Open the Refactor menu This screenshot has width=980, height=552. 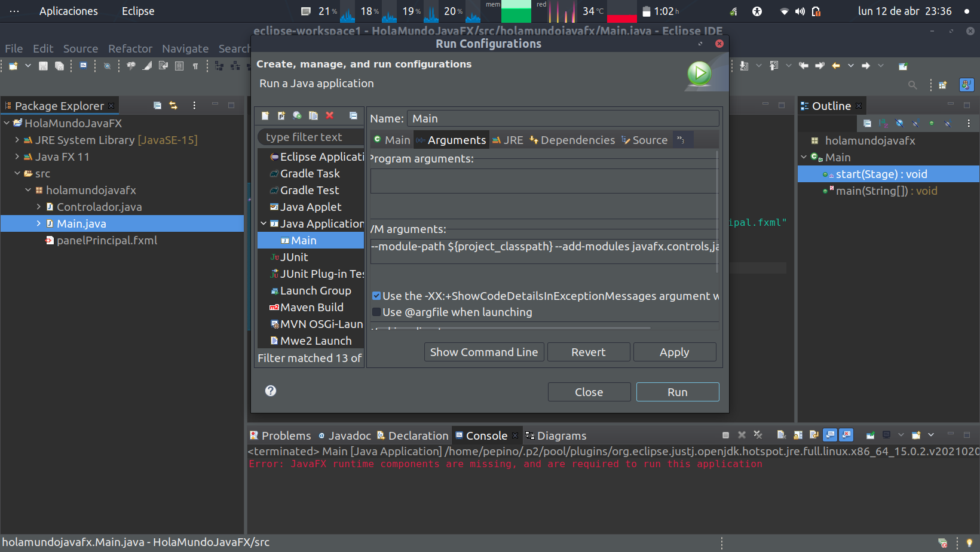pos(130,48)
